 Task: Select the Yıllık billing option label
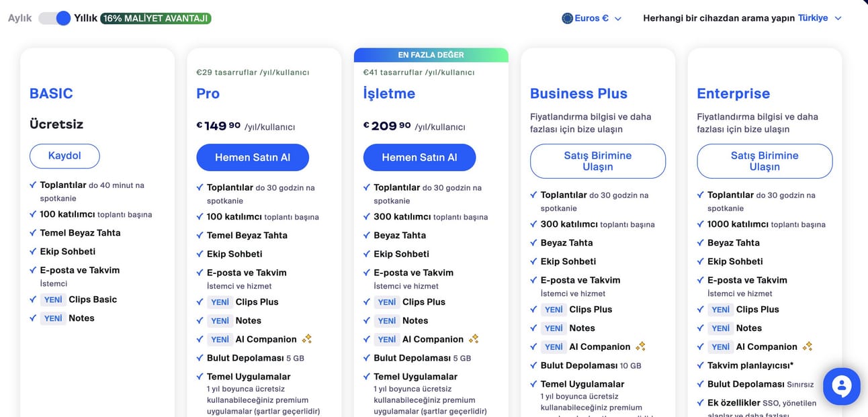[x=85, y=18]
